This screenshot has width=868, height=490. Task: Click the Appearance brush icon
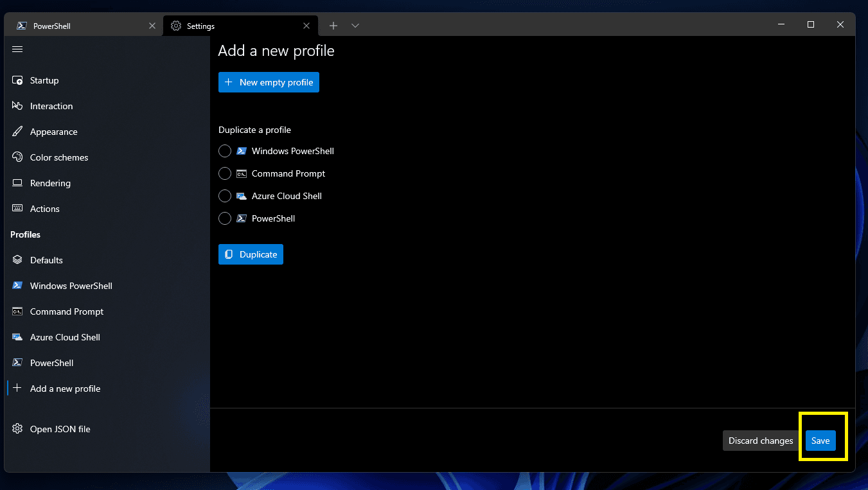tap(17, 132)
